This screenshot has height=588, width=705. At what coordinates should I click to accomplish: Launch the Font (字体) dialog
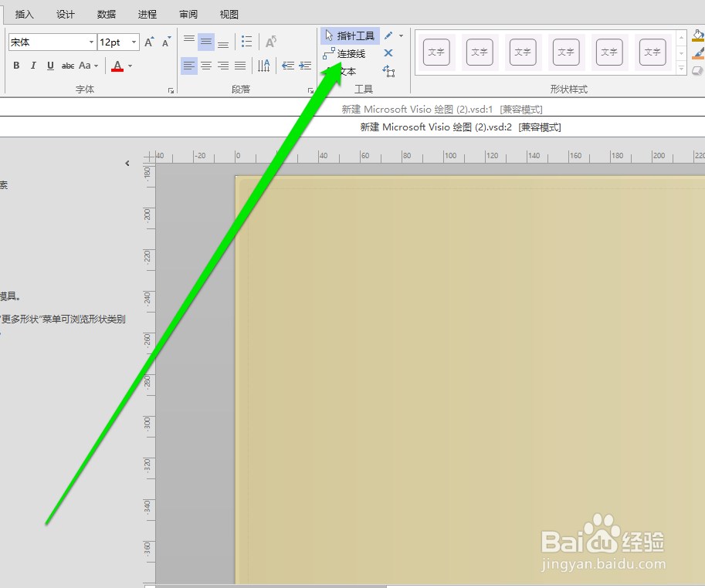tap(171, 91)
